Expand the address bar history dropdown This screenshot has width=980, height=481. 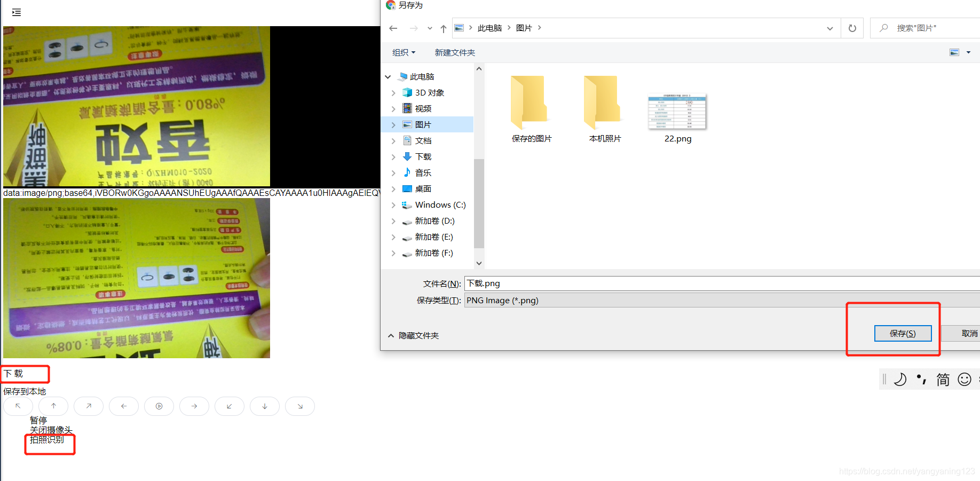830,28
